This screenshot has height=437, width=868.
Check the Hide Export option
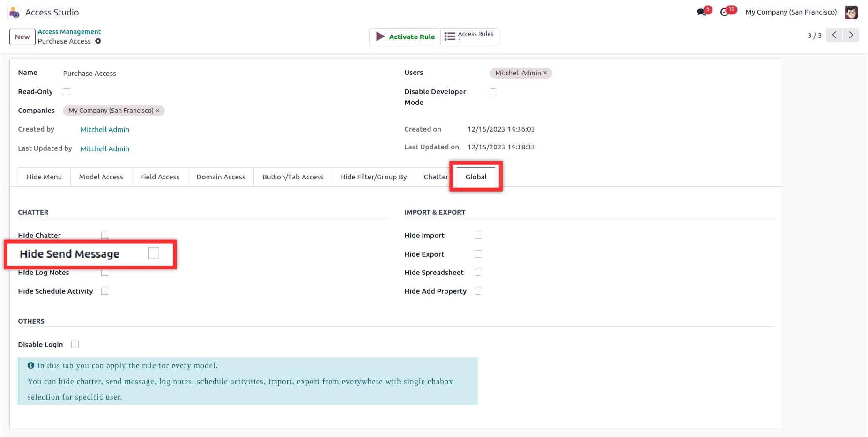[x=478, y=254]
